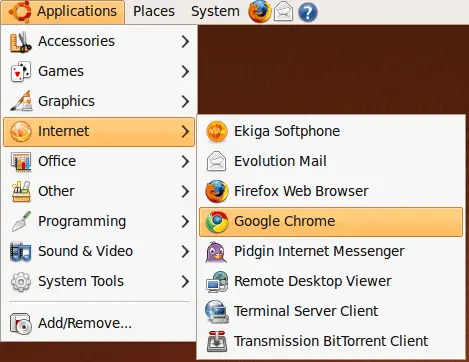Select the Games category label
The width and height of the screenshot is (469, 362).
tap(61, 71)
